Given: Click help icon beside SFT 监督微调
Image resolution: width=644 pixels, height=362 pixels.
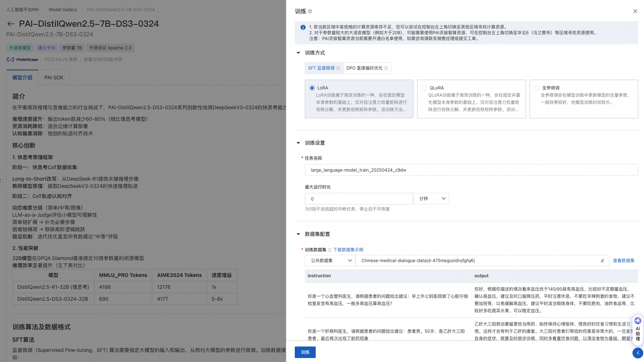Looking at the screenshot, I should (338, 68).
